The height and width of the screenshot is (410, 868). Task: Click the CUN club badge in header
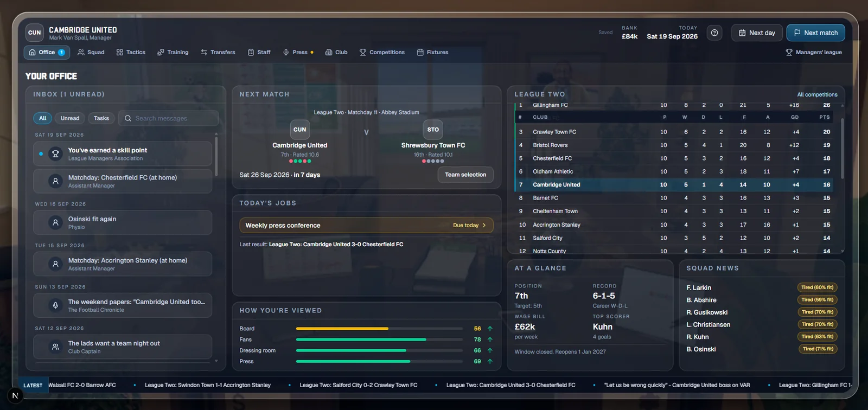(x=35, y=33)
